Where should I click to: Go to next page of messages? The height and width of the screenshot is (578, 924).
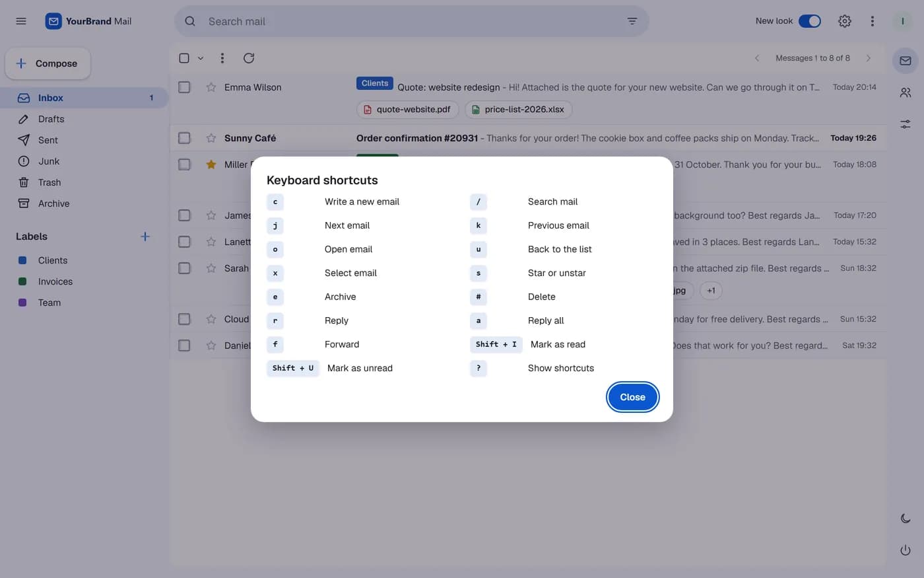868,58
